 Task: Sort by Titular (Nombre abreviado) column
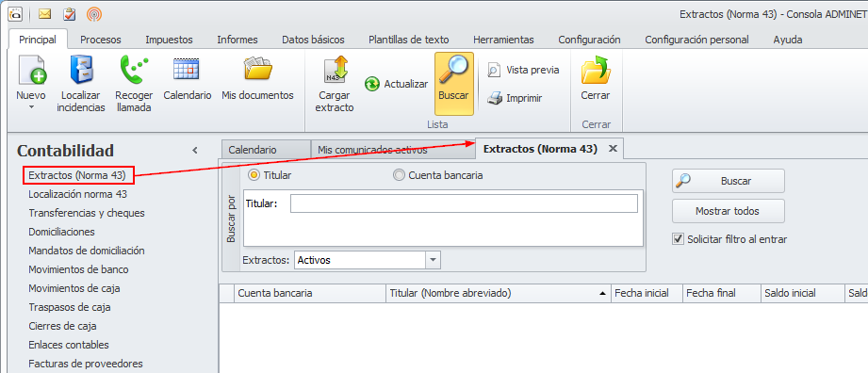(x=499, y=293)
